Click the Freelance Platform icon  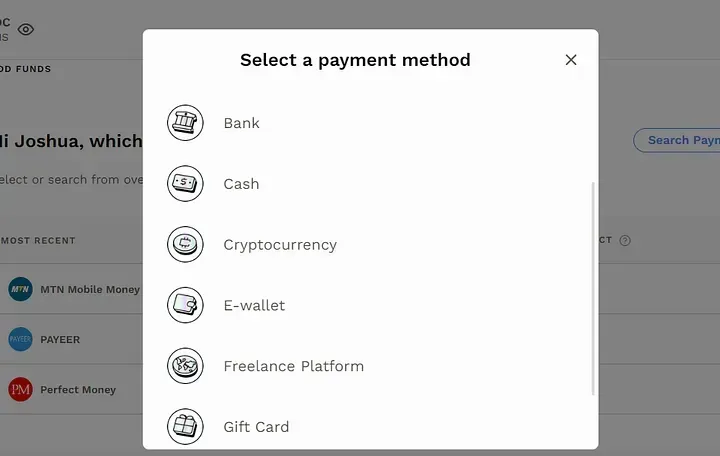click(185, 366)
